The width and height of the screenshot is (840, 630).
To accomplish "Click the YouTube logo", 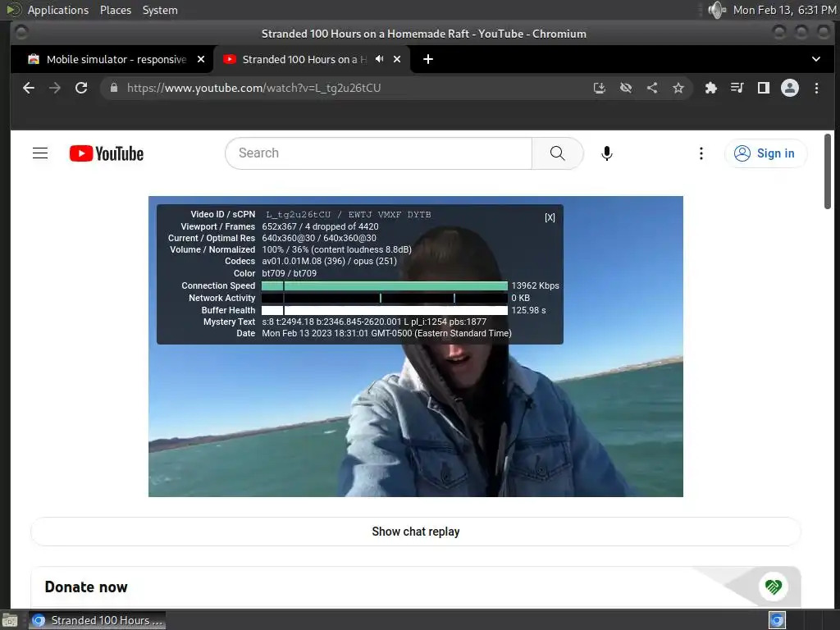I will click(x=107, y=153).
